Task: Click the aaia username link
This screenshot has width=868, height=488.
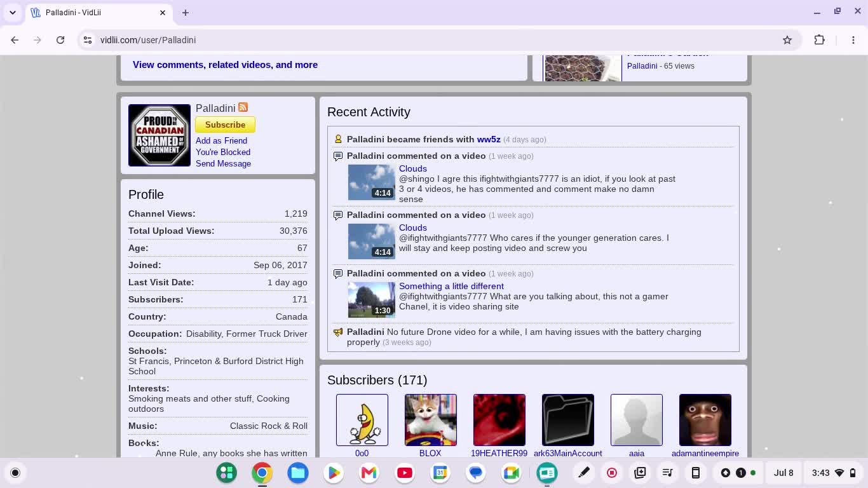Action: (x=637, y=453)
